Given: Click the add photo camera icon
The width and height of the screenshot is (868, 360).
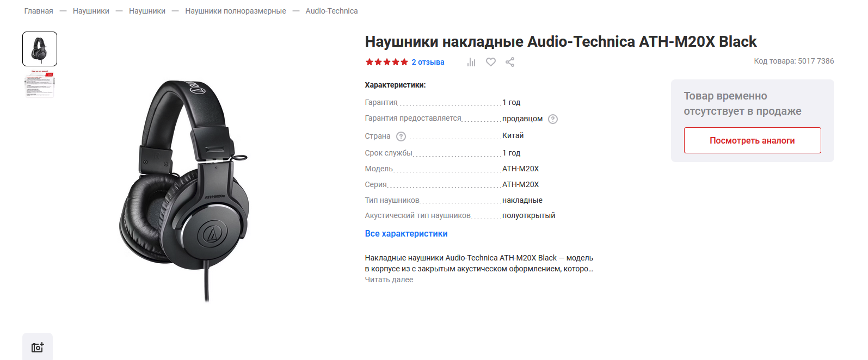Looking at the screenshot, I should [x=38, y=347].
